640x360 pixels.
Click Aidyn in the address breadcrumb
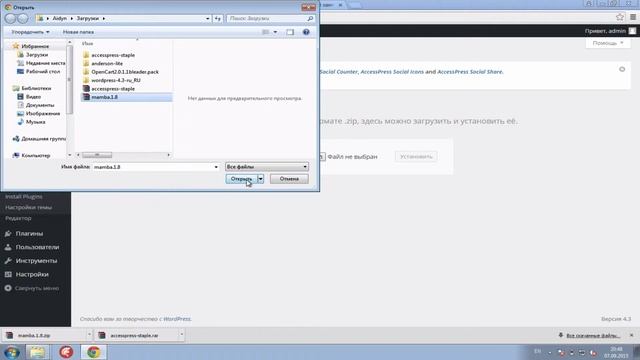pos(60,18)
